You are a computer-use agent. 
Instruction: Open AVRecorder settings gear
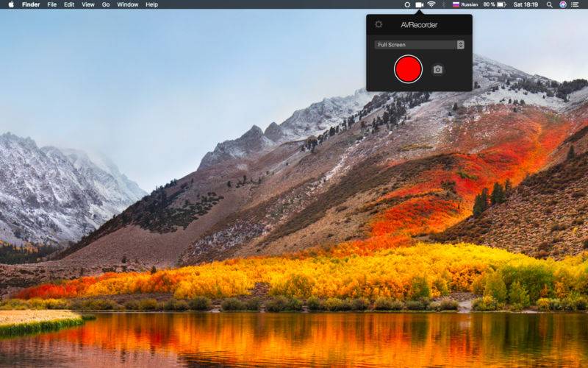[x=379, y=24]
